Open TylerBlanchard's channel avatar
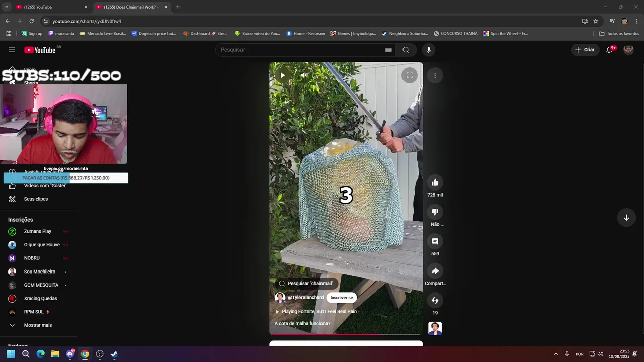Screen dimensions: 644x362 [280, 298]
